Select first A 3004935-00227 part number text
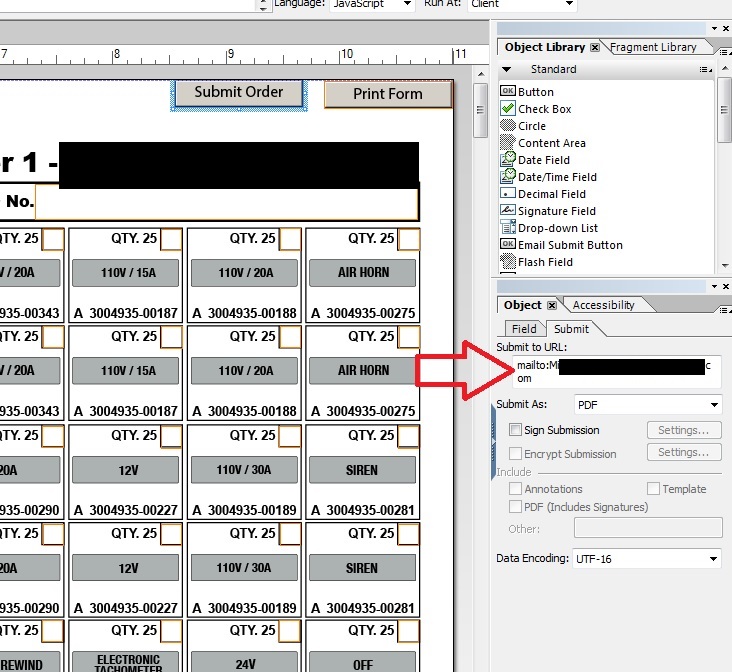This screenshot has width=732, height=672. click(126, 510)
